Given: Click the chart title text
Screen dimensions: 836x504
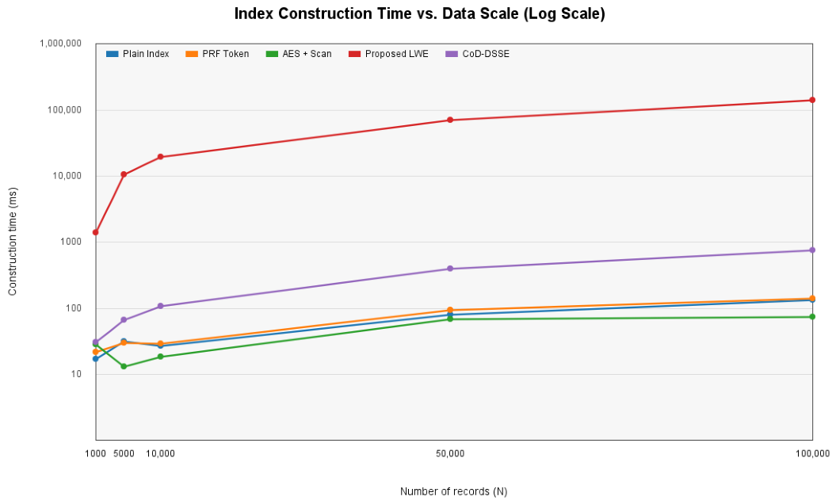Looking at the screenshot, I should point(420,13).
